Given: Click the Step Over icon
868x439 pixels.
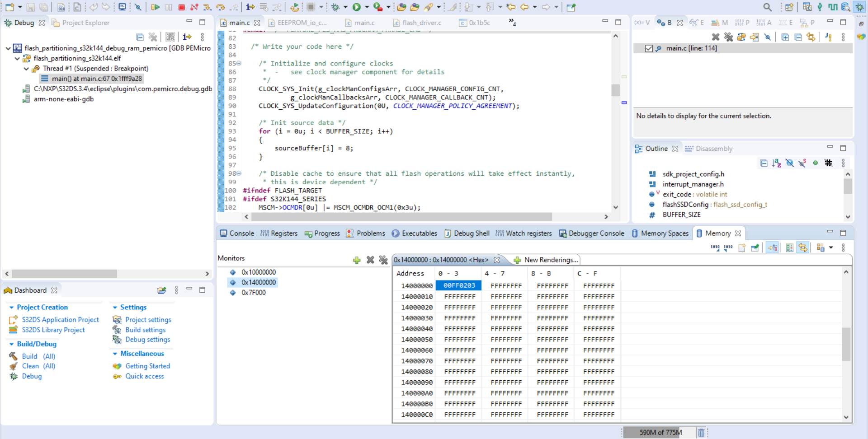Looking at the screenshot, I should pyautogui.click(x=221, y=7).
